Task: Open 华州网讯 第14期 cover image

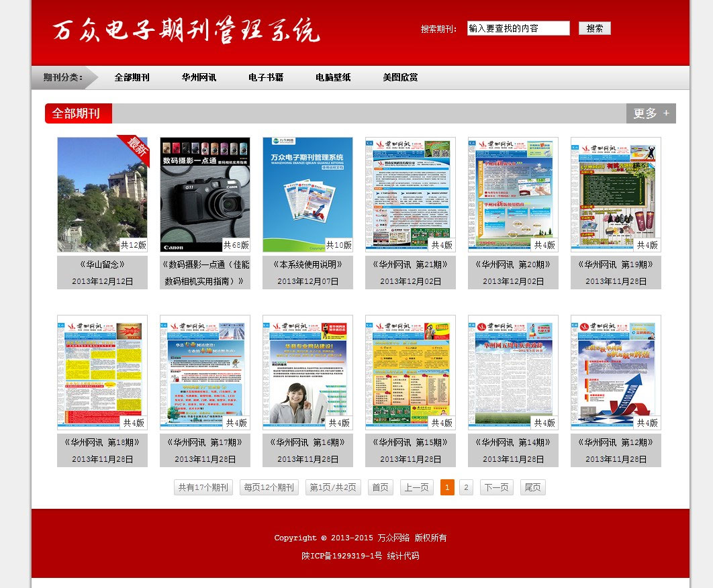Action: pos(513,372)
